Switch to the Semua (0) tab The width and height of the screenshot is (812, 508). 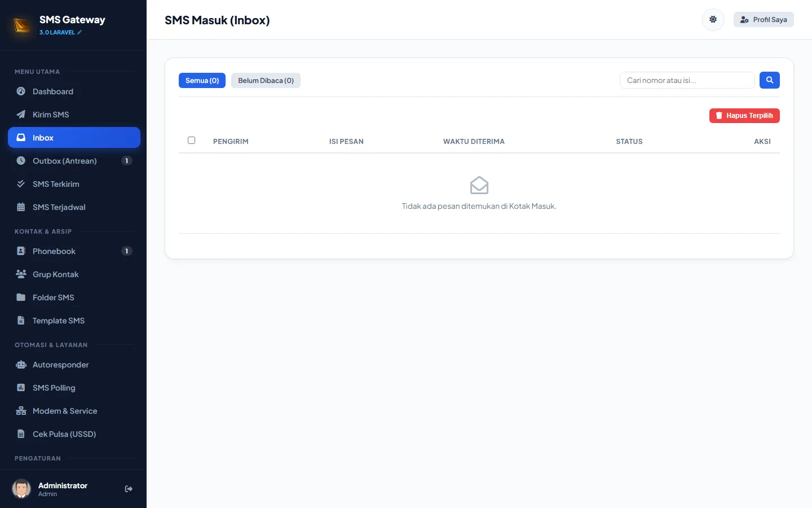pos(202,81)
